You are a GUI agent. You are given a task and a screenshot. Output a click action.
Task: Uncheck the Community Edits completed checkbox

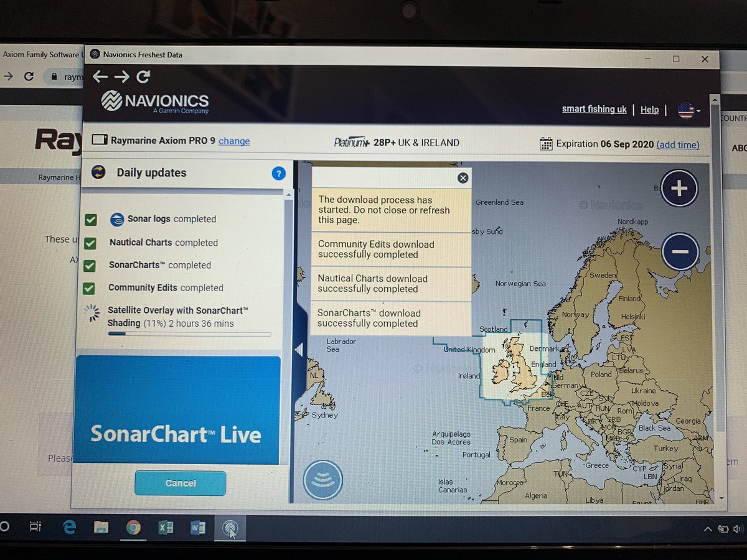(x=91, y=288)
